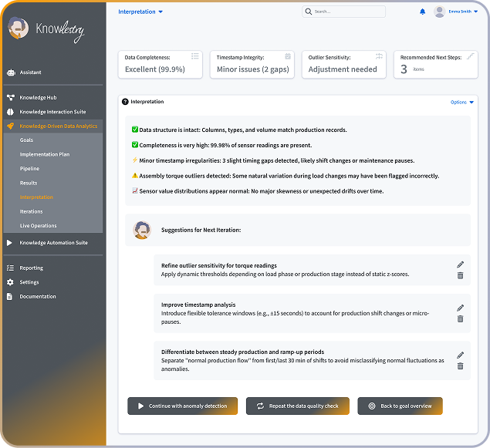Expand the Knowledge Automation Suite section
The image size is (490, 448).
(x=53, y=243)
